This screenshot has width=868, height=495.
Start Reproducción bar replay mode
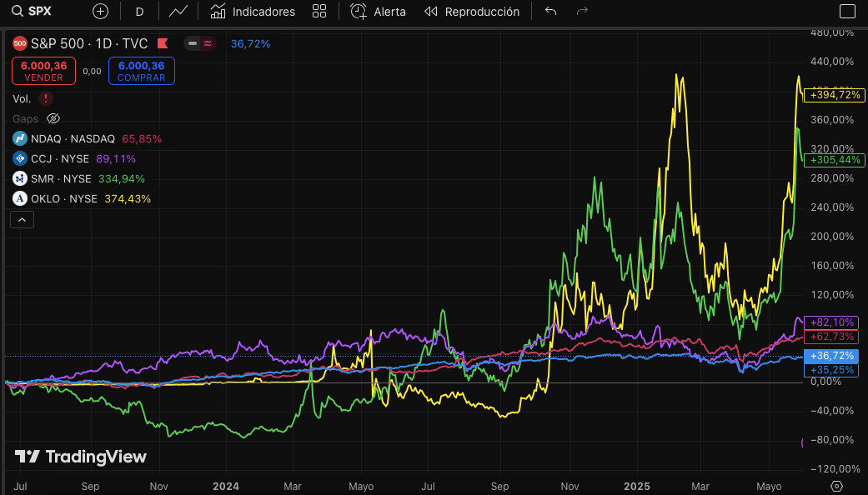click(472, 12)
